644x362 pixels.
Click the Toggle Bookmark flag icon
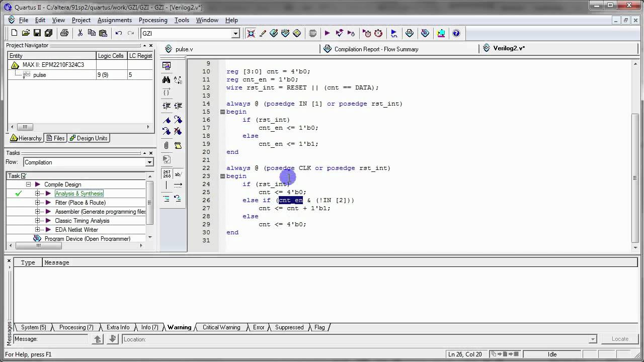click(x=167, y=120)
